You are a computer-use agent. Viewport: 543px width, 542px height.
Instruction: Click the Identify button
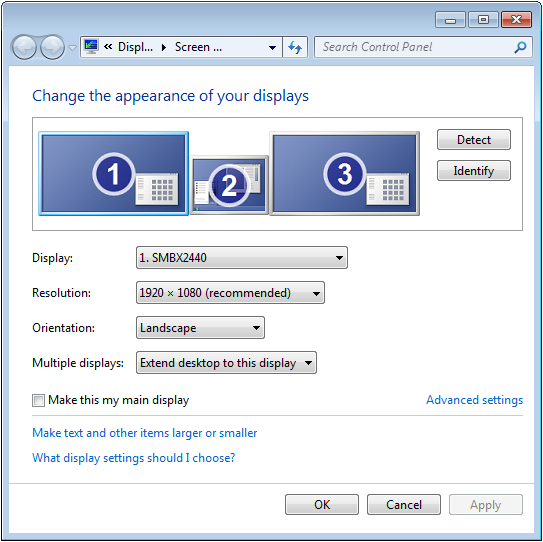(474, 170)
